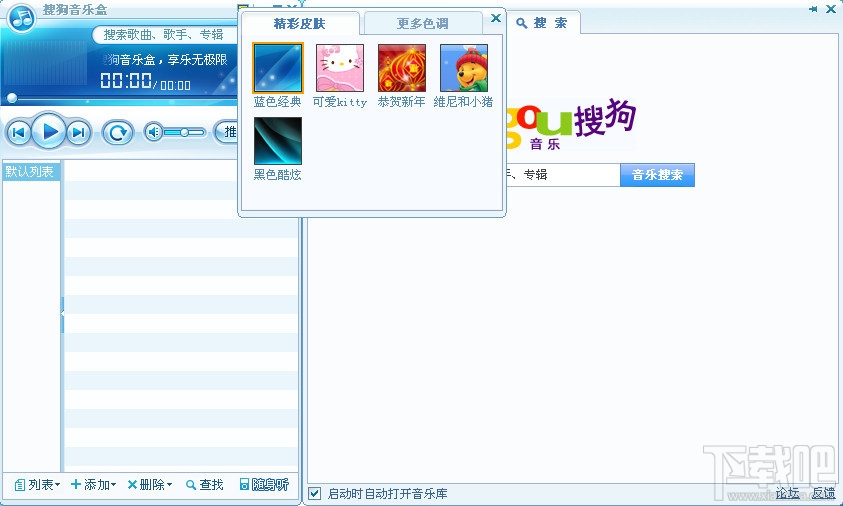Screen dimensions: 843x506
Task: Click the 音乐搜索 button
Action: [x=657, y=175]
